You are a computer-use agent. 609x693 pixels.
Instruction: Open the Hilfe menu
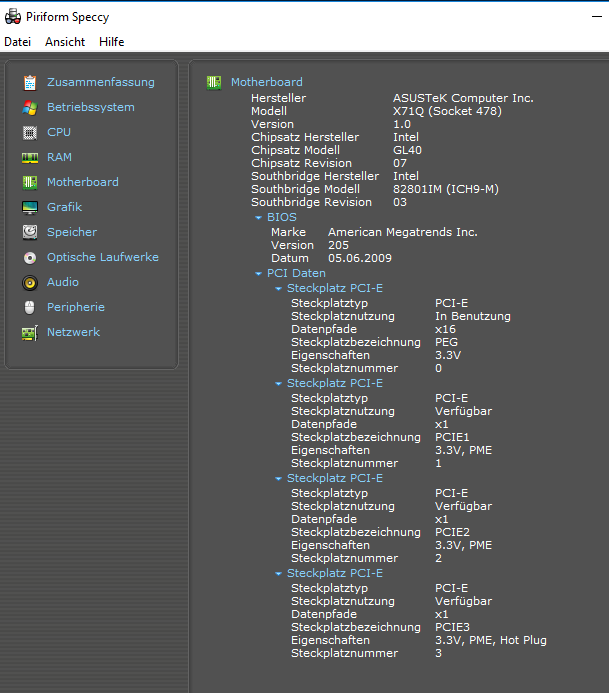coord(111,42)
